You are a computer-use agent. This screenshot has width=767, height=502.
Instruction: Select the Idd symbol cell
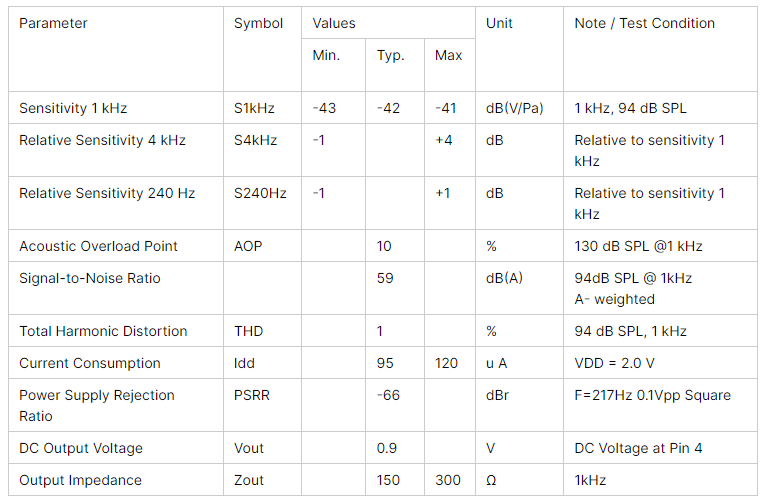[x=246, y=363]
